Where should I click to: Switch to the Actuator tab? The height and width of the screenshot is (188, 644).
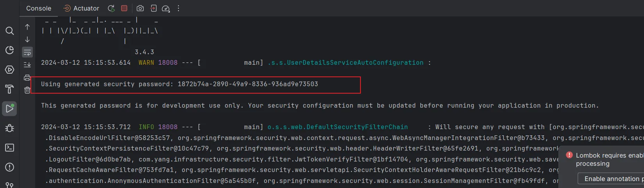[82, 8]
